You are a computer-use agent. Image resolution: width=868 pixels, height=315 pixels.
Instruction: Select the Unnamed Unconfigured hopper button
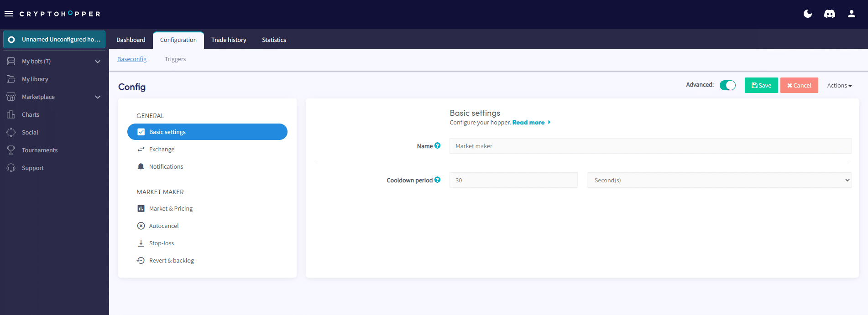coord(54,40)
